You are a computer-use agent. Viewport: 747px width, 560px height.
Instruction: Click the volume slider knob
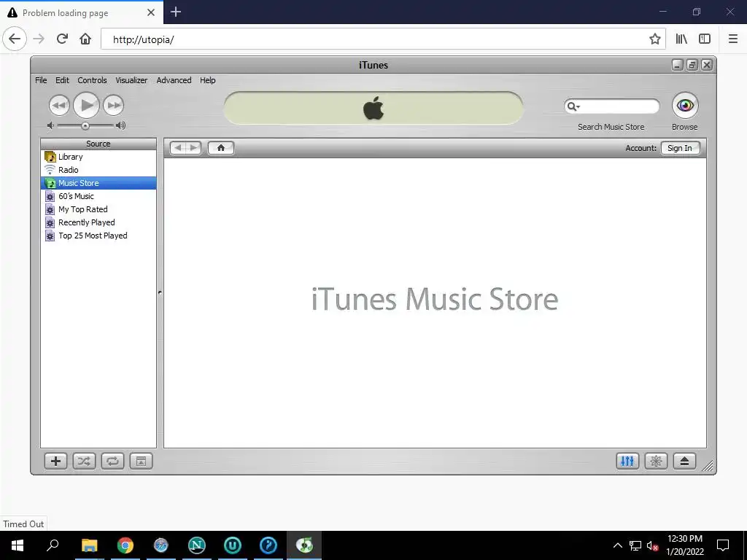[x=85, y=125]
